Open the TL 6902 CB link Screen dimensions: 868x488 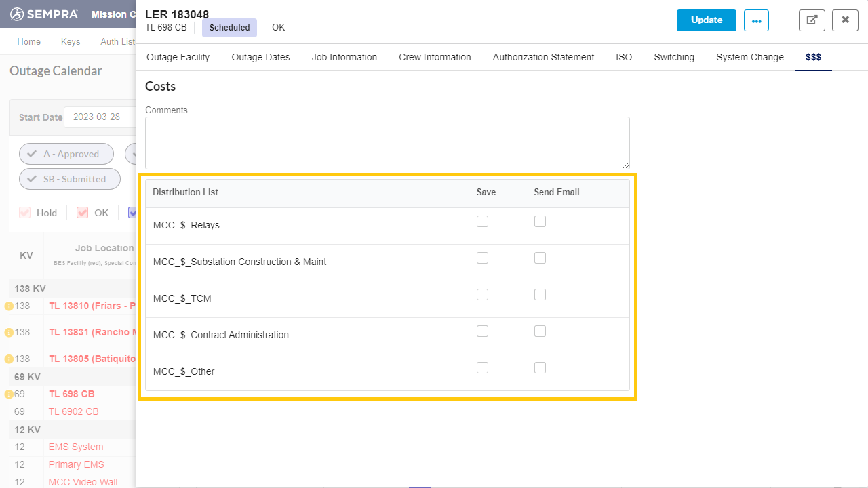click(73, 411)
